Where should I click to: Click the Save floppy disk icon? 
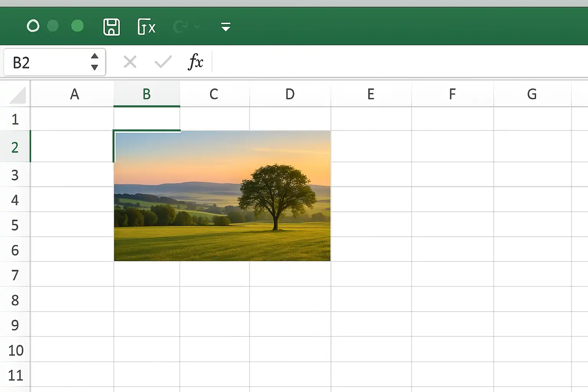point(111,27)
